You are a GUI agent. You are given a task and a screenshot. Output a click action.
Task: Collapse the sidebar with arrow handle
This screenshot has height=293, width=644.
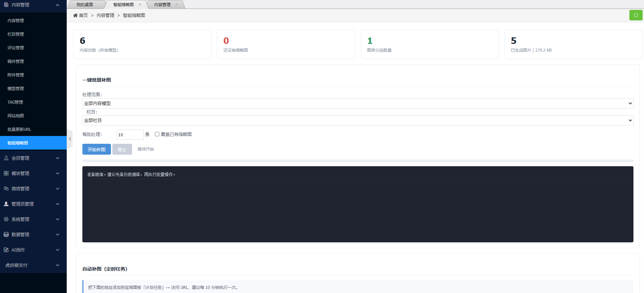point(69,139)
